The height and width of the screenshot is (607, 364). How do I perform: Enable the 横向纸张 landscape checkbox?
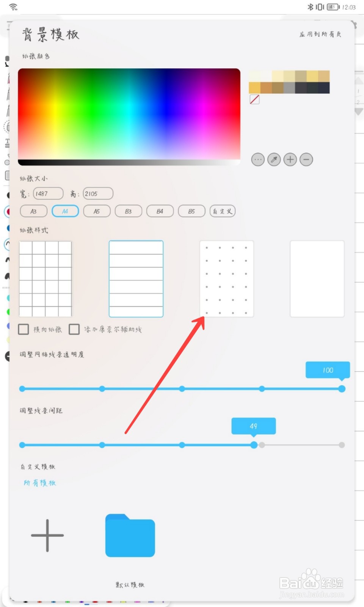pyautogui.click(x=24, y=329)
